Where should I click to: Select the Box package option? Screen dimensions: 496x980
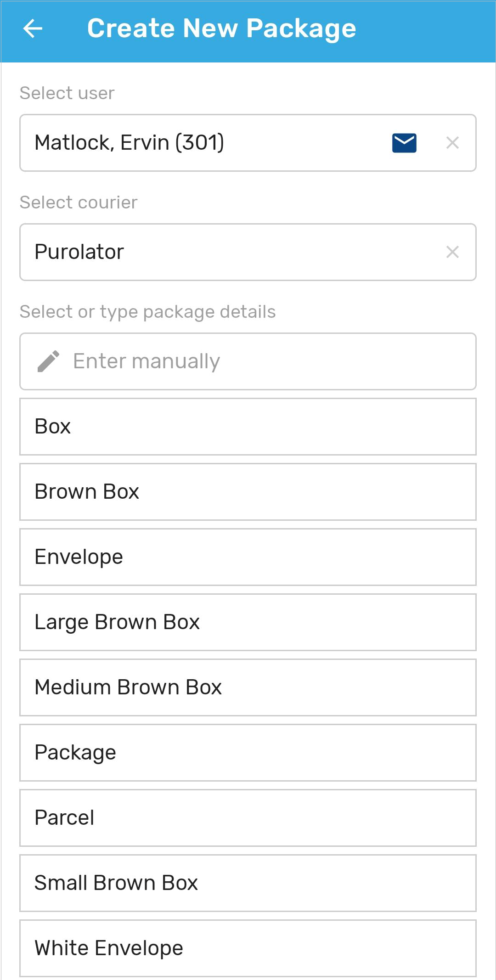tap(248, 427)
